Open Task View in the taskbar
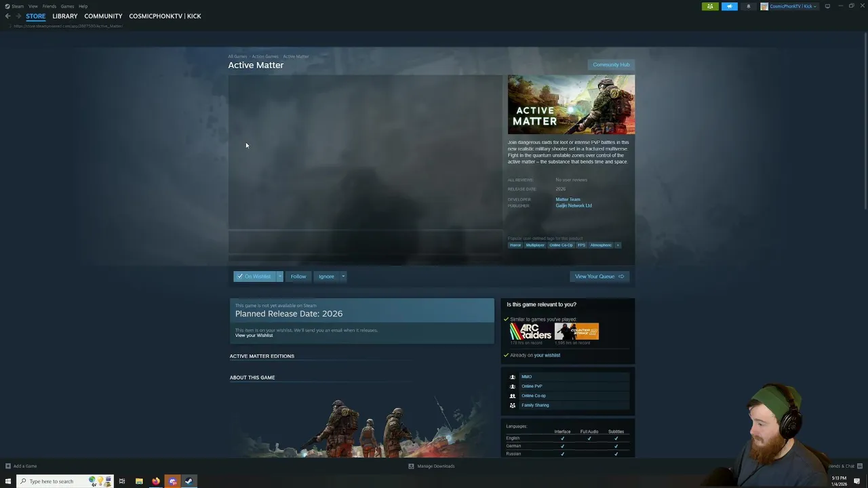Screen dimensions: 868x488 point(122,481)
